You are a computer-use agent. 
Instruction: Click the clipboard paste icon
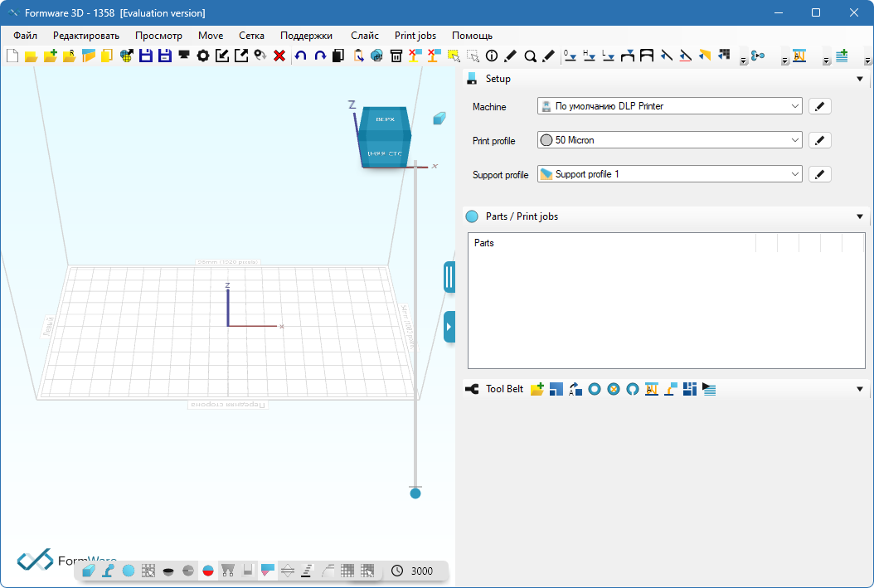tap(358, 56)
